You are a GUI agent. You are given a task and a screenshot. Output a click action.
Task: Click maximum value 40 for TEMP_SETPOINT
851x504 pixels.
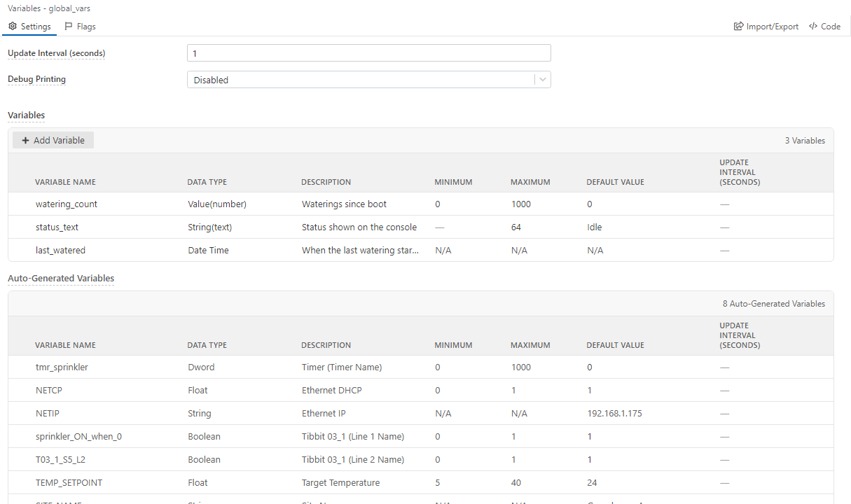click(516, 482)
